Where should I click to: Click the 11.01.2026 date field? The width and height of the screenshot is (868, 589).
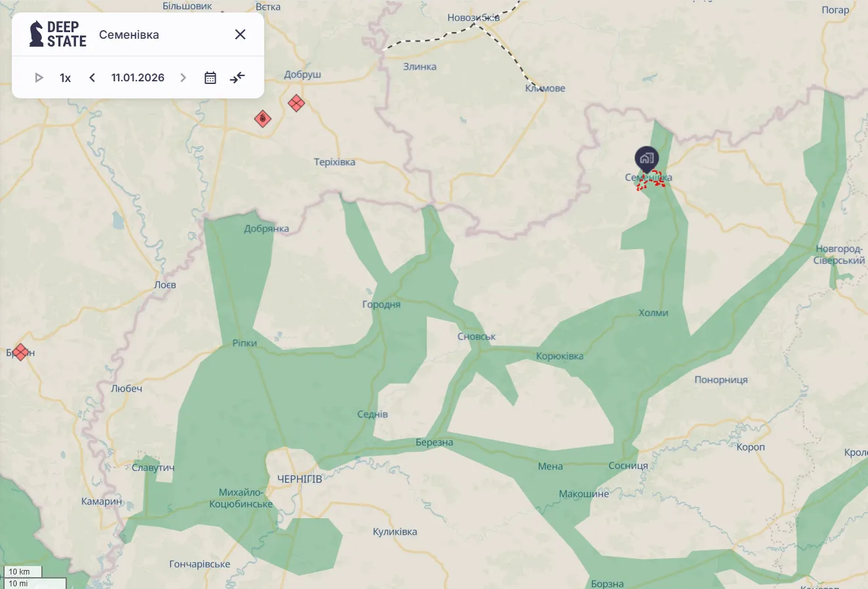click(x=138, y=78)
